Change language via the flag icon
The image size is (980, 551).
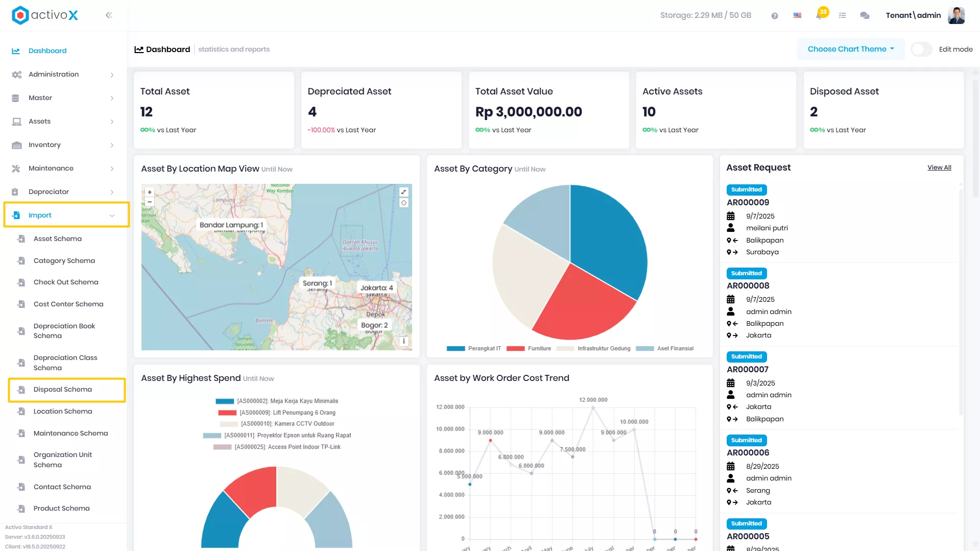click(x=797, y=15)
